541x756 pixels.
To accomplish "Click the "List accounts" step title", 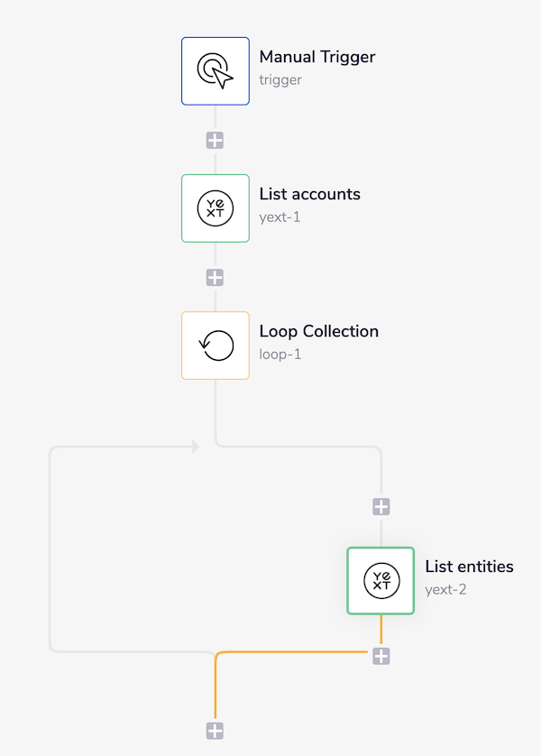I will 309,194.
